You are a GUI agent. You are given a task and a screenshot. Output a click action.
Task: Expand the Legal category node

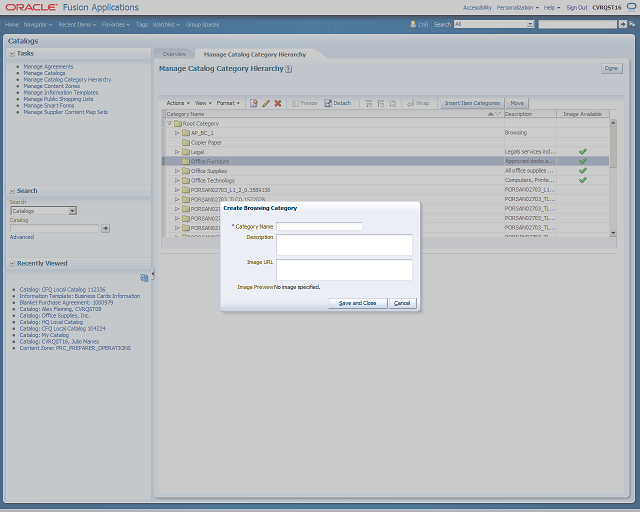pos(177,152)
